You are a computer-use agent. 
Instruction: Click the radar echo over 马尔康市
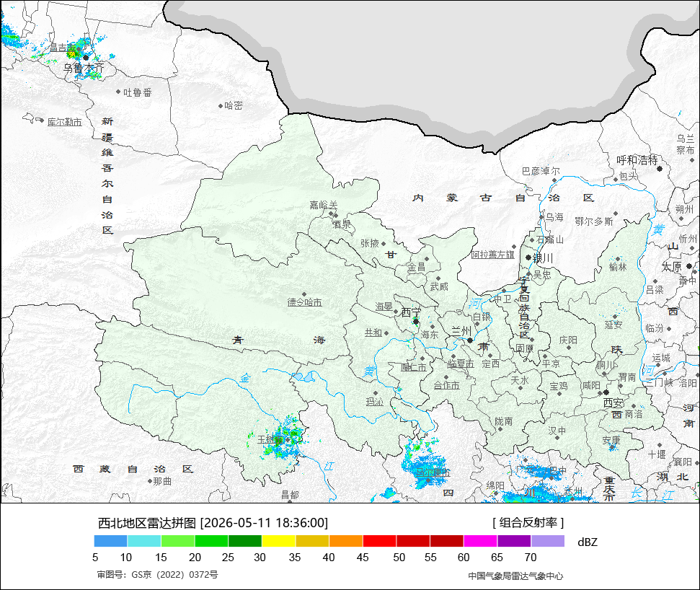coord(424,464)
